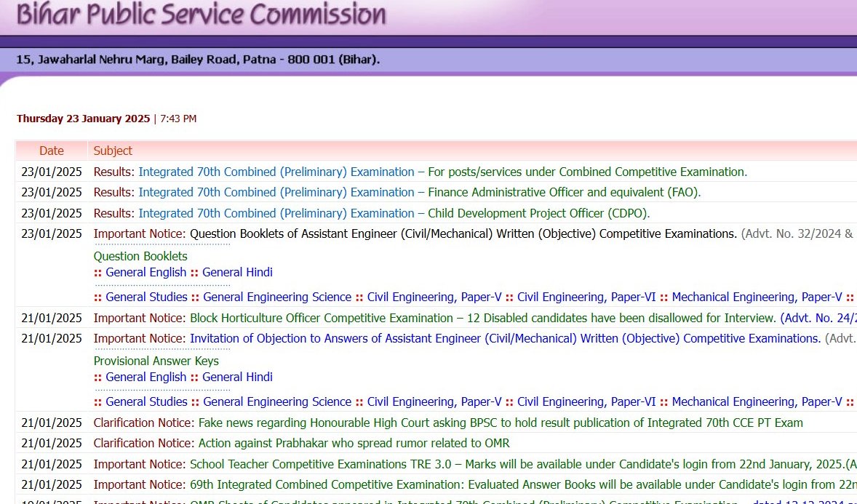Open General Hindi under Question Booklets
The height and width of the screenshot is (504, 857).
pos(237,272)
